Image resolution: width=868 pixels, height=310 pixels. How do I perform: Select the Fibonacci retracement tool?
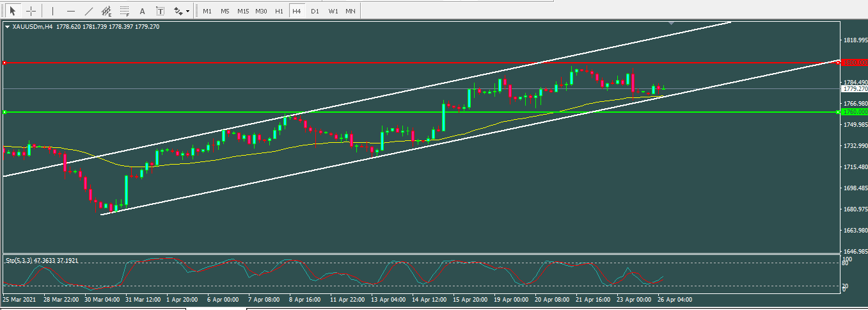click(x=125, y=11)
